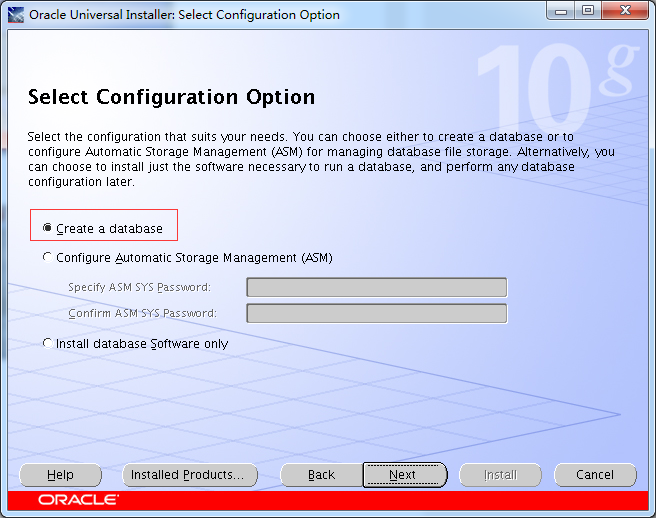Maximize the Oracle Universal Installer window
Screen dimensions: 656x518
pos(588,11)
